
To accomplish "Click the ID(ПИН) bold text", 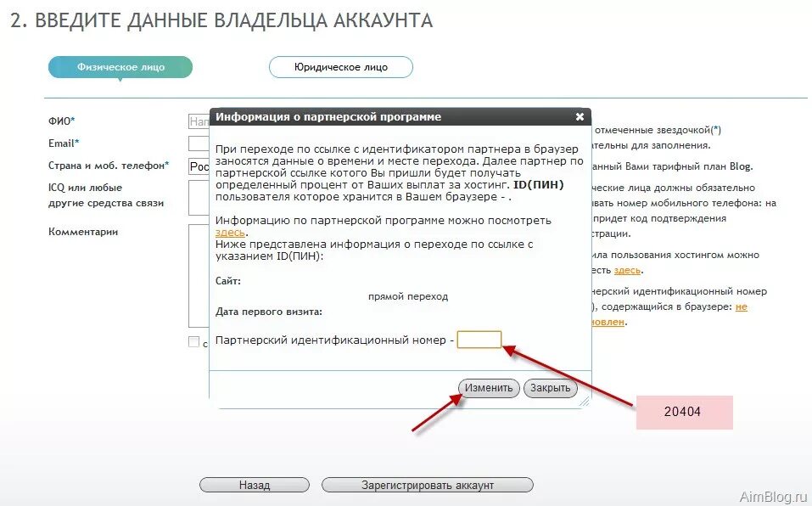I will (x=539, y=185).
